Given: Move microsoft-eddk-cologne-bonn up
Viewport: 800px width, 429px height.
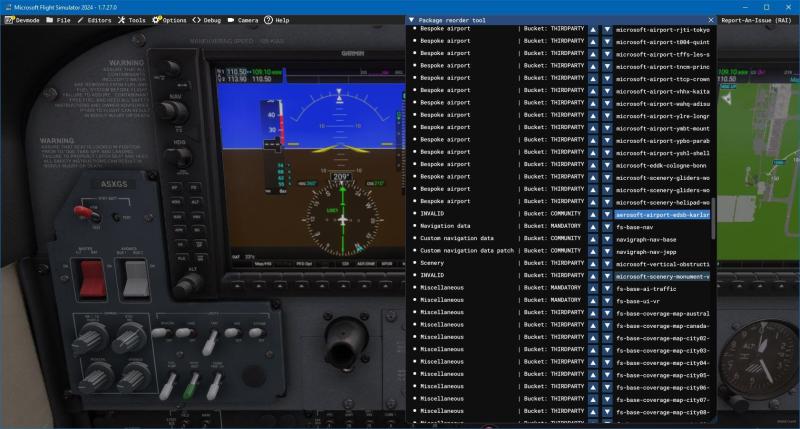Looking at the screenshot, I should click(593, 165).
